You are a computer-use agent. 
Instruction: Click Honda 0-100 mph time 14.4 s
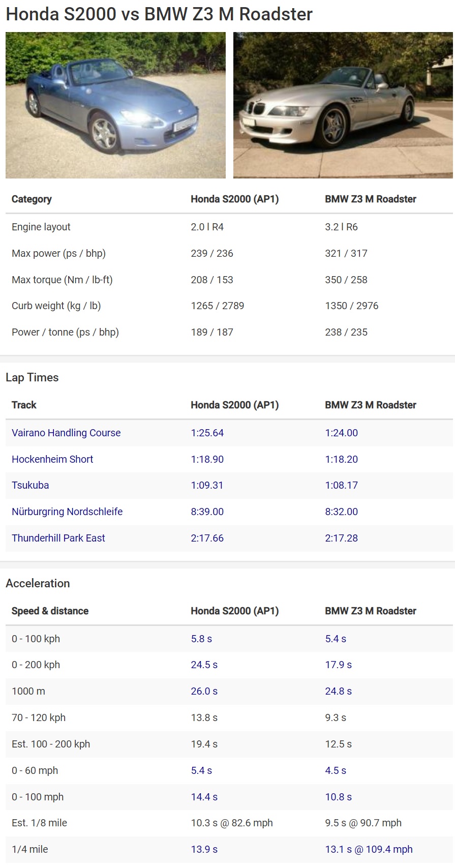coord(204,797)
